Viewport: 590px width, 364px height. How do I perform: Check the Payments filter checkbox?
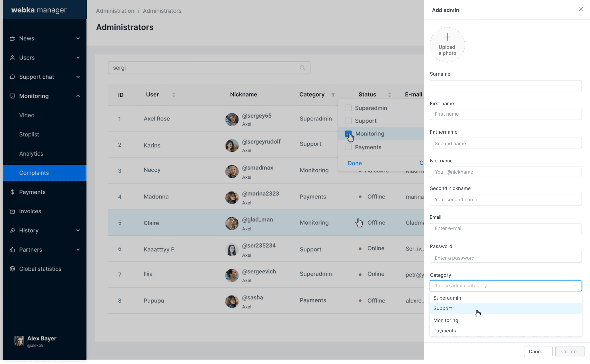(348, 147)
